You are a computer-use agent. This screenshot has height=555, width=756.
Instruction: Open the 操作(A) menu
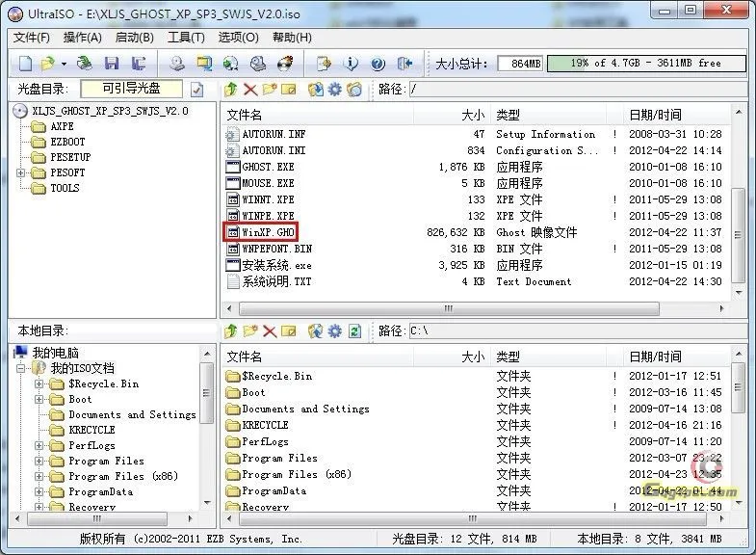pyautogui.click(x=83, y=38)
